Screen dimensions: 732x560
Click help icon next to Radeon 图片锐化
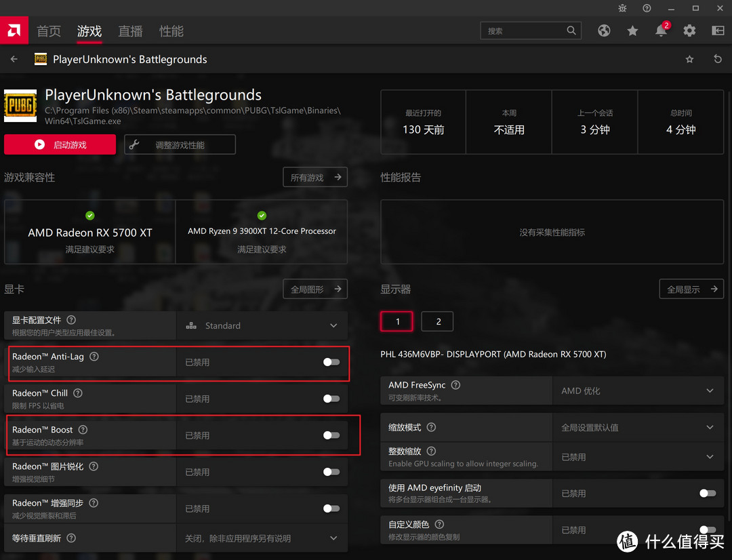tap(94, 466)
